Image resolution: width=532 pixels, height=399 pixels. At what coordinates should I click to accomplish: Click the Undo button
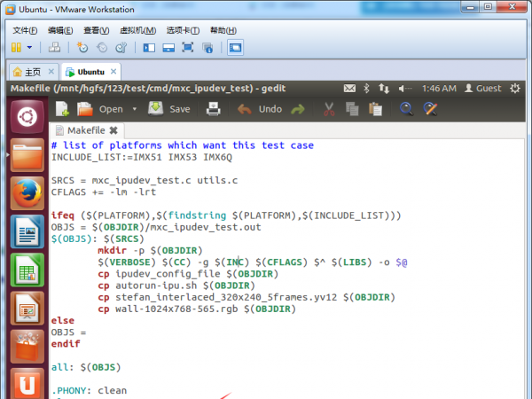click(260, 109)
